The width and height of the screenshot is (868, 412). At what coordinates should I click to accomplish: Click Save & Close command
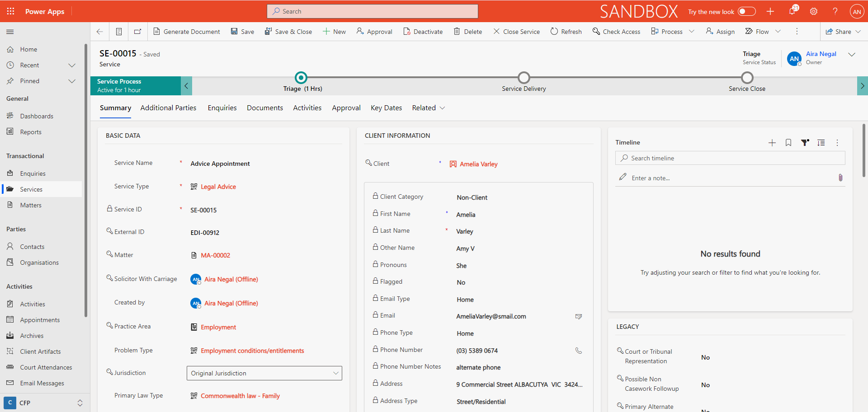point(288,32)
